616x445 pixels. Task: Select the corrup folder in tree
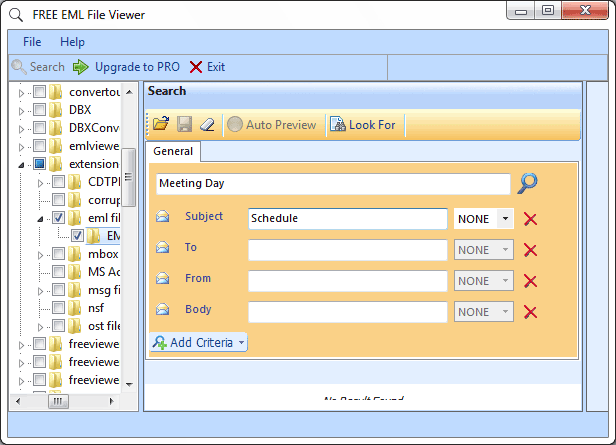104,200
